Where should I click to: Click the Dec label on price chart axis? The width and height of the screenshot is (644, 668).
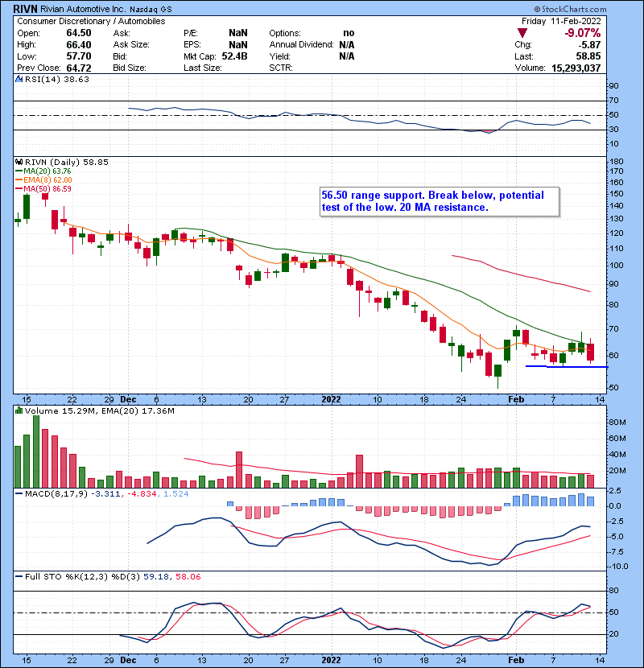[128, 399]
